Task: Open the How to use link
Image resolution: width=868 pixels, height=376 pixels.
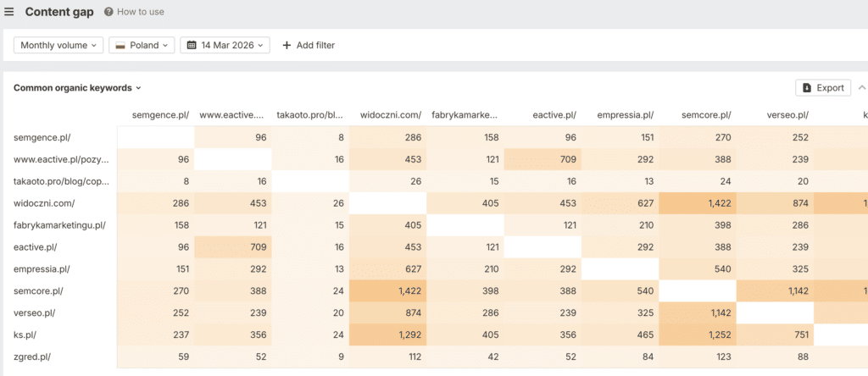Action: coord(141,12)
